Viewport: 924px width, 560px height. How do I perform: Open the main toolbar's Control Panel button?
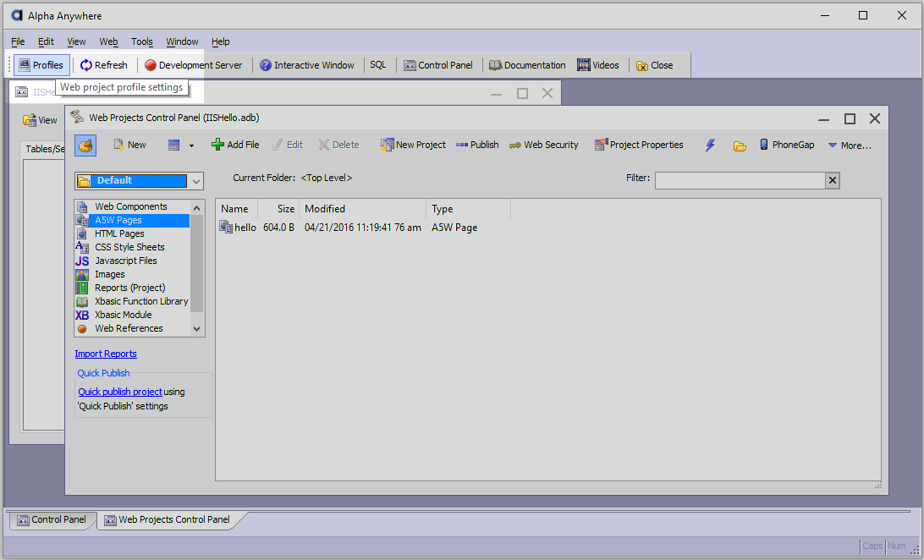pyautogui.click(x=437, y=65)
